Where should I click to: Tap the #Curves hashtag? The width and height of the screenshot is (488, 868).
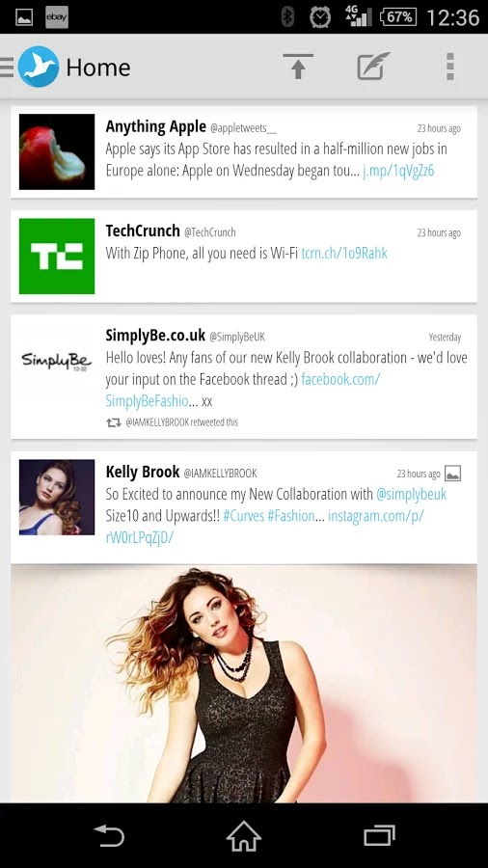click(243, 516)
